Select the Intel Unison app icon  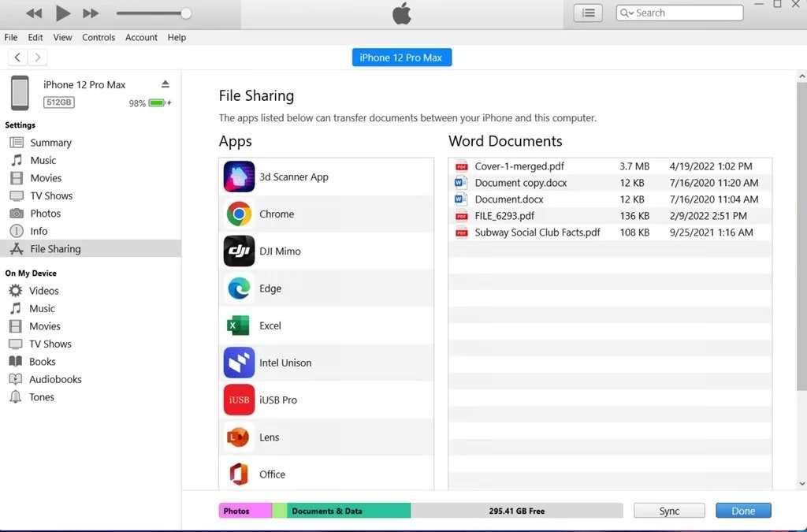[239, 363]
